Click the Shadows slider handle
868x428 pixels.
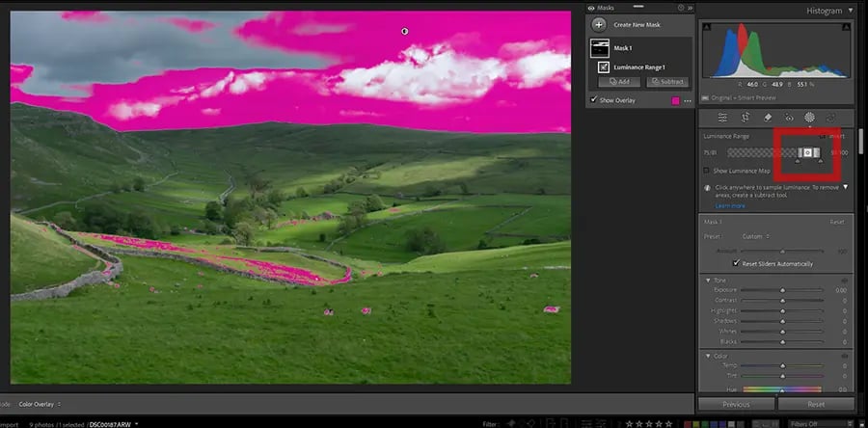click(x=782, y=321)
